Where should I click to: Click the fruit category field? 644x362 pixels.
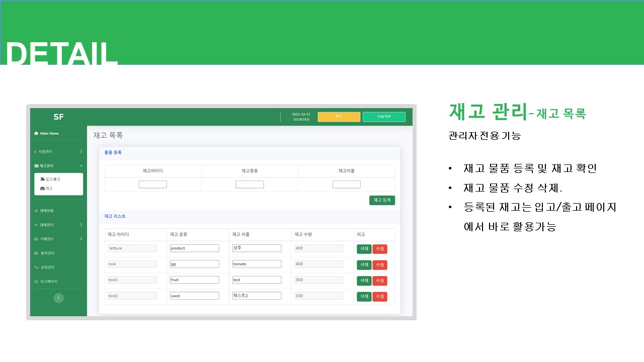pos(194,280)
